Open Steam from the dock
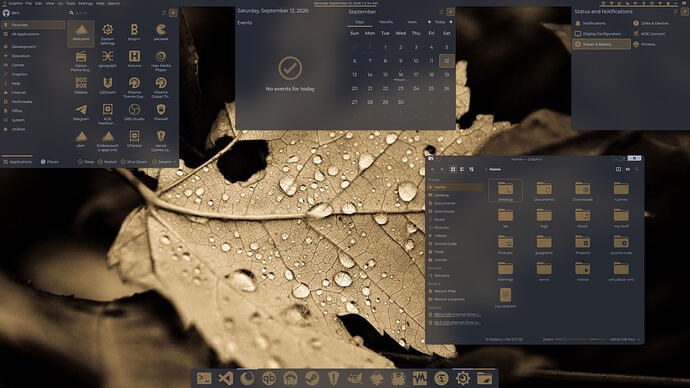 [312, 378]
